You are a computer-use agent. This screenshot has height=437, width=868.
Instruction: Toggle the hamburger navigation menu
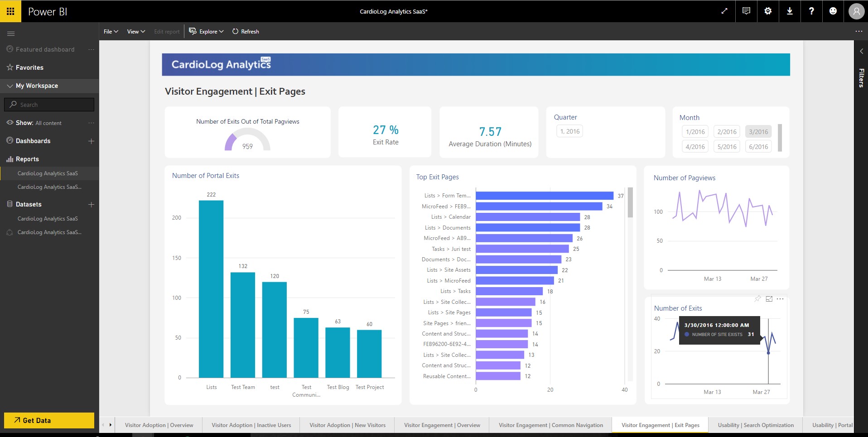pos(11,34)
